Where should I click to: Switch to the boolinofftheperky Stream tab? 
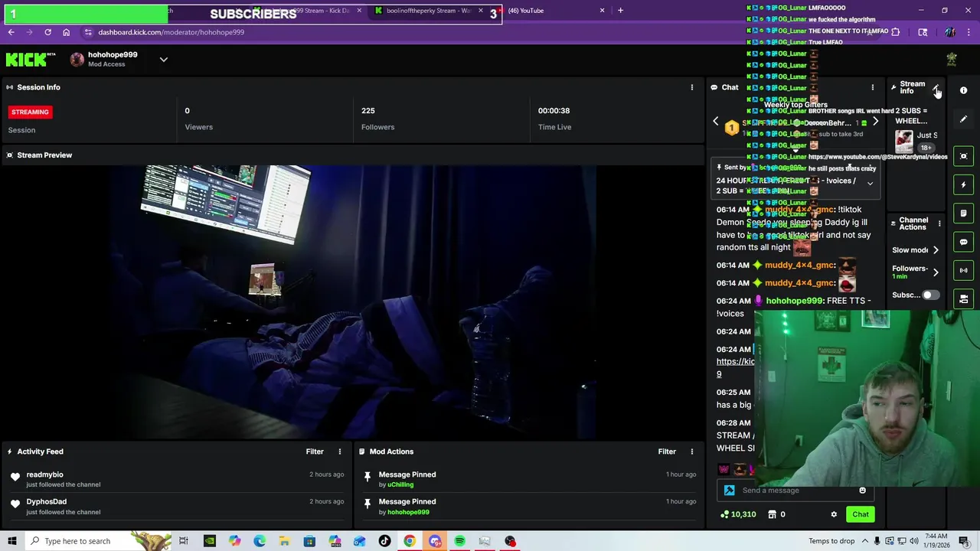[x=429, y=11]
